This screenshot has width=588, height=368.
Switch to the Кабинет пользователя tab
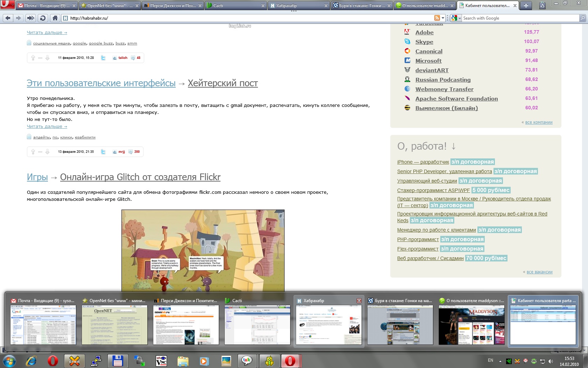[487, 6]
